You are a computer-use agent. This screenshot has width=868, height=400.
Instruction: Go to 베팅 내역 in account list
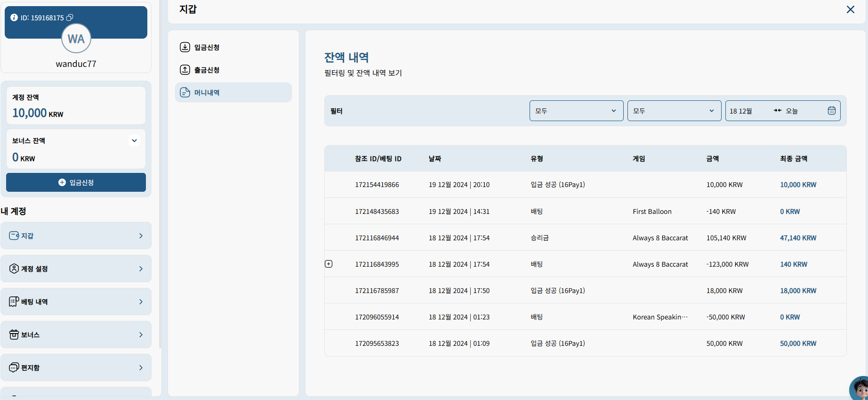pos(76,302)
